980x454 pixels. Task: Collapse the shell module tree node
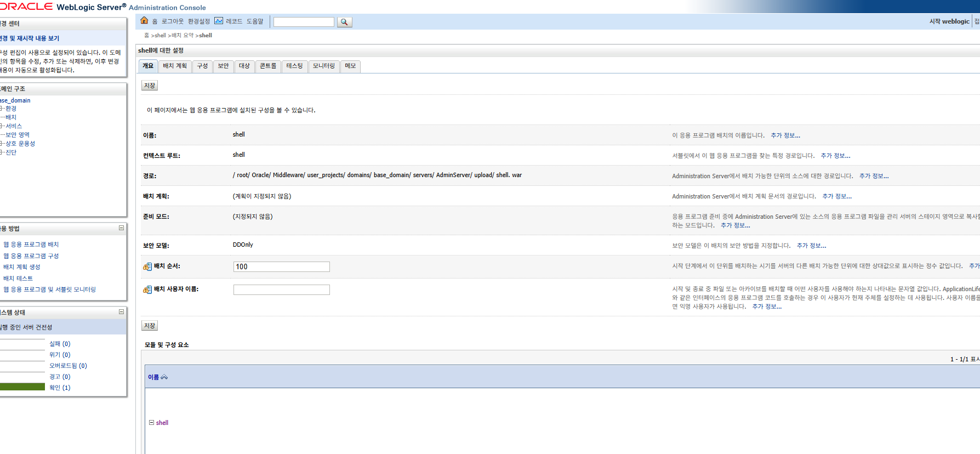(151, 423)
